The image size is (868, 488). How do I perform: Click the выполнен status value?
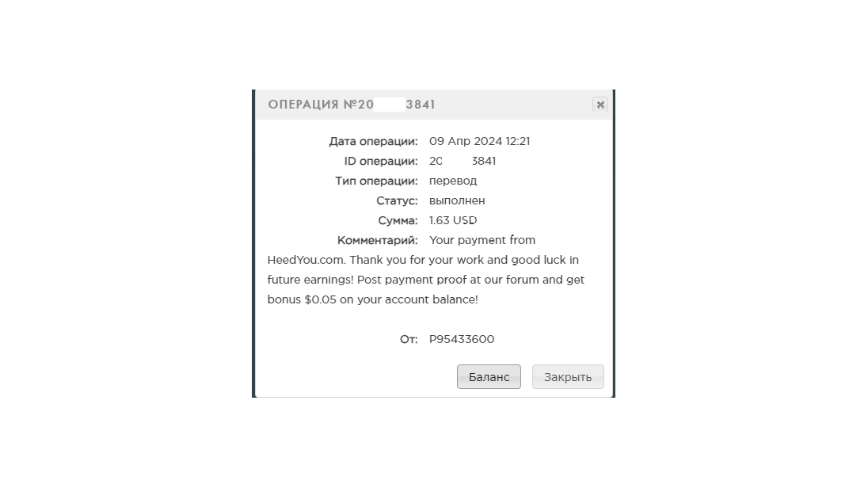(x=457, y=200)
